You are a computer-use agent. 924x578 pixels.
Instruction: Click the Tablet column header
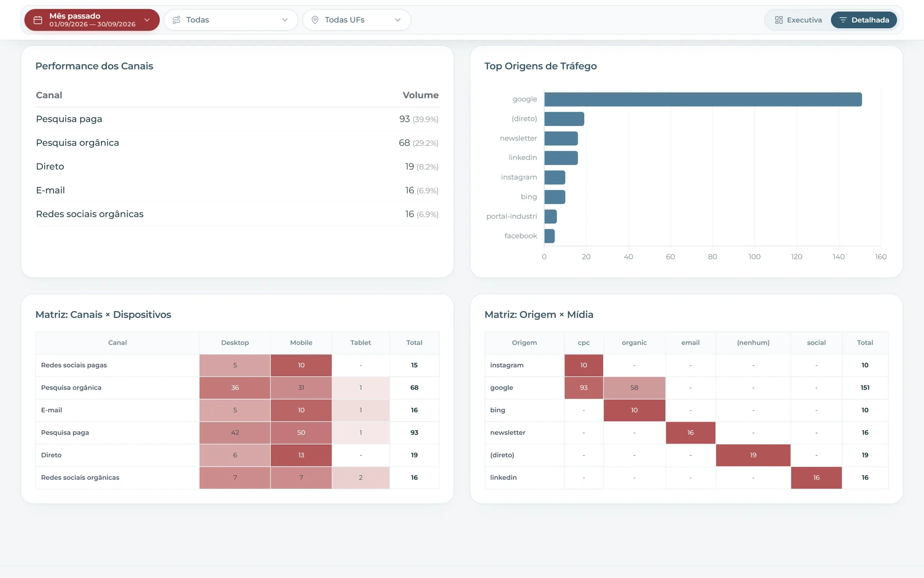pyautogui.click(x=361, y=343)
